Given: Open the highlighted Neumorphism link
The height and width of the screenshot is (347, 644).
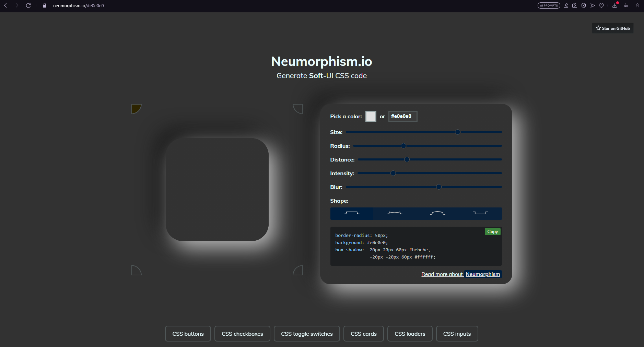Looking at the screenshot, I should pos(483,274).
